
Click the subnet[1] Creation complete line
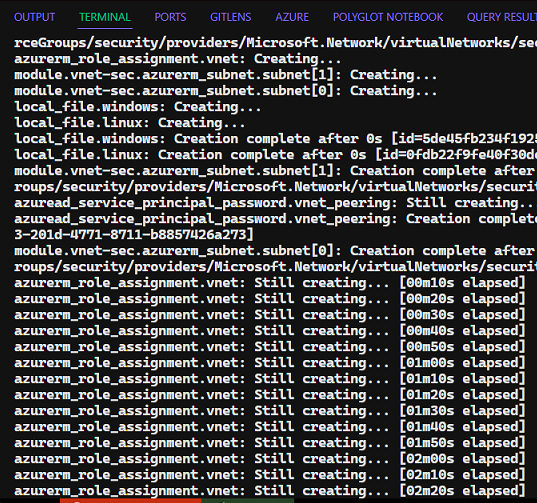click(275, 171)
